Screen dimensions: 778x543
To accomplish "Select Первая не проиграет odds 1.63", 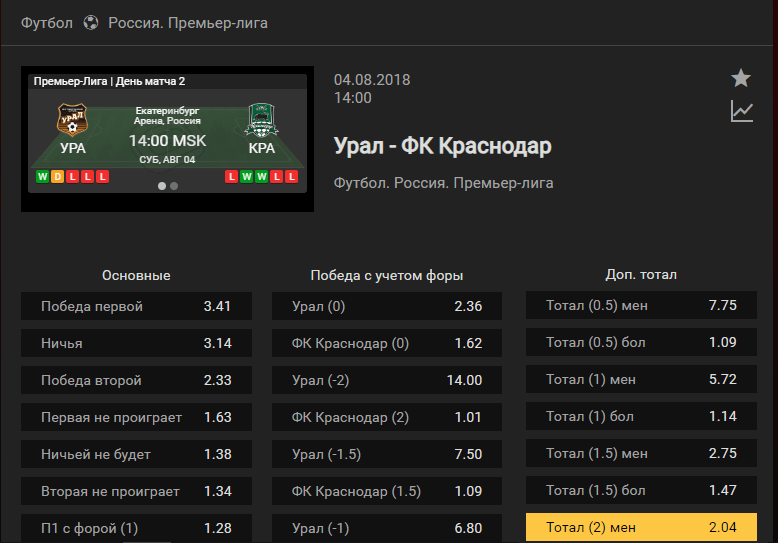I will click(x=136, y=417).
